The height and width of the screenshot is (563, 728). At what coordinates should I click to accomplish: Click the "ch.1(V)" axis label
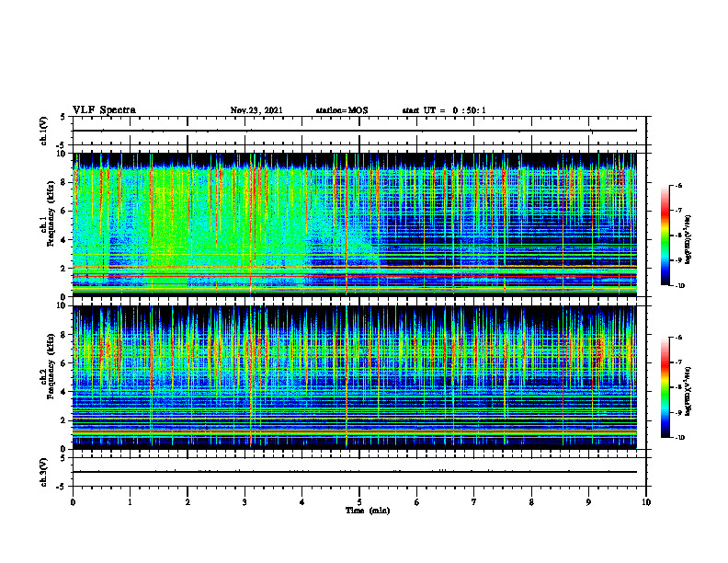[x=44, y=131]
